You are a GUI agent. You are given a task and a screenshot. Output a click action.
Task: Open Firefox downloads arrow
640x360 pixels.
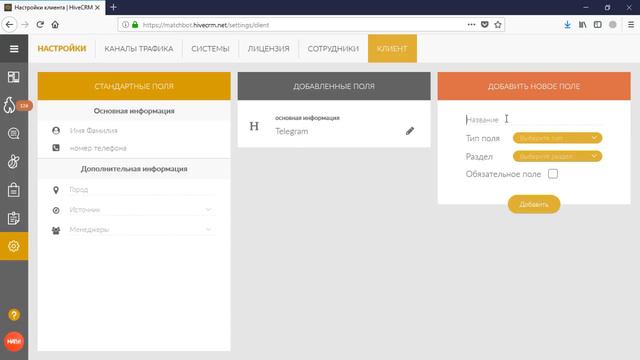(567, 24)
